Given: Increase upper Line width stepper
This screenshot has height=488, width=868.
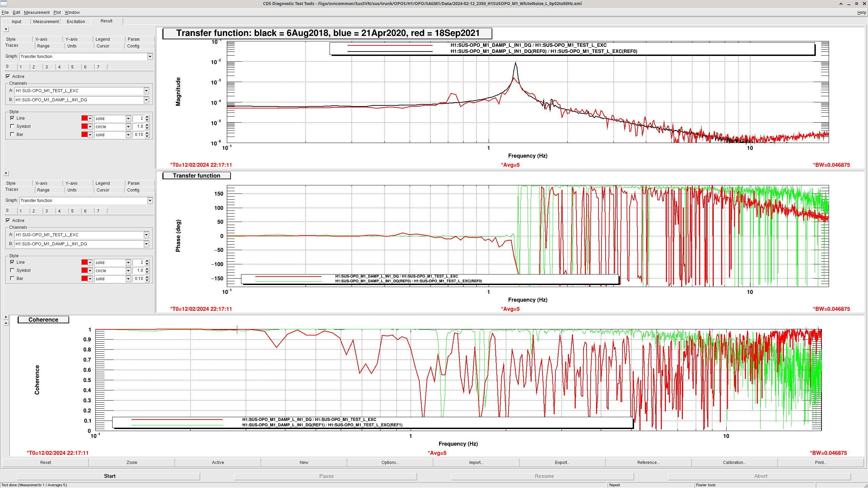Looking at the screenshot, I should coord(147,117).
